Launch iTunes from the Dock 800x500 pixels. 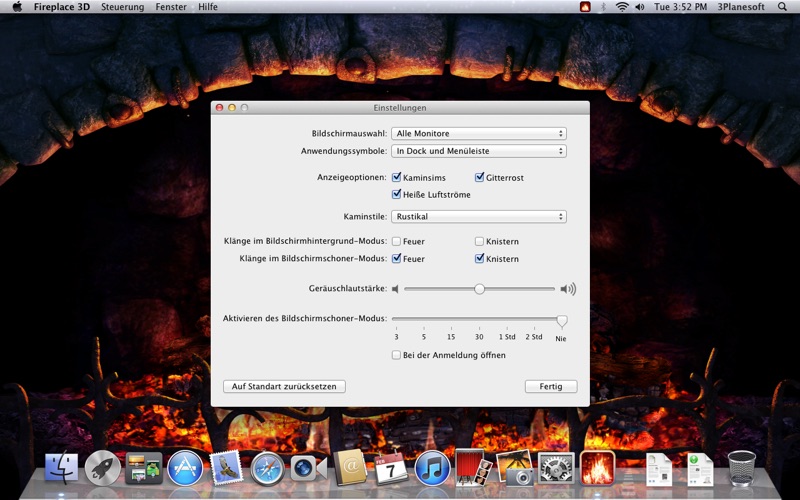pyautogui.click(x=433, y=468)
